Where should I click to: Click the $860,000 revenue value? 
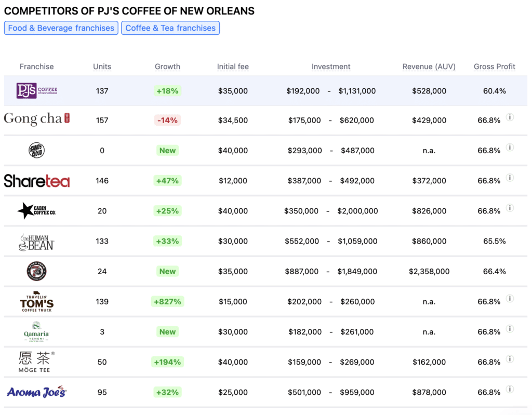[429, 242]
